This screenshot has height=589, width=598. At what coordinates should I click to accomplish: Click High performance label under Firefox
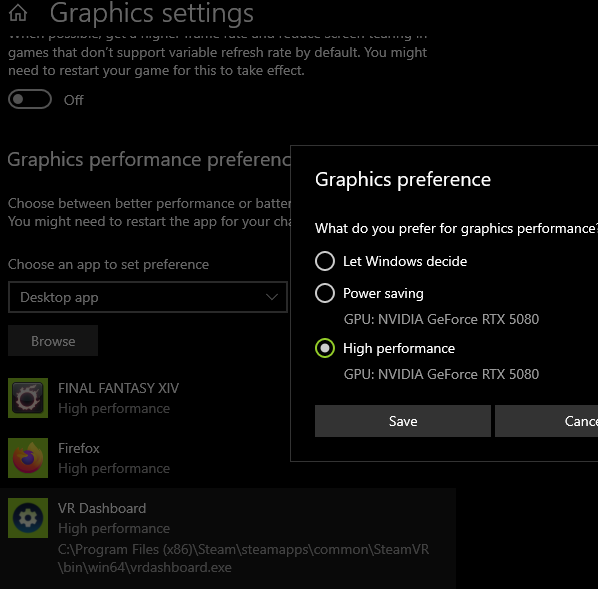coord(114,468)
